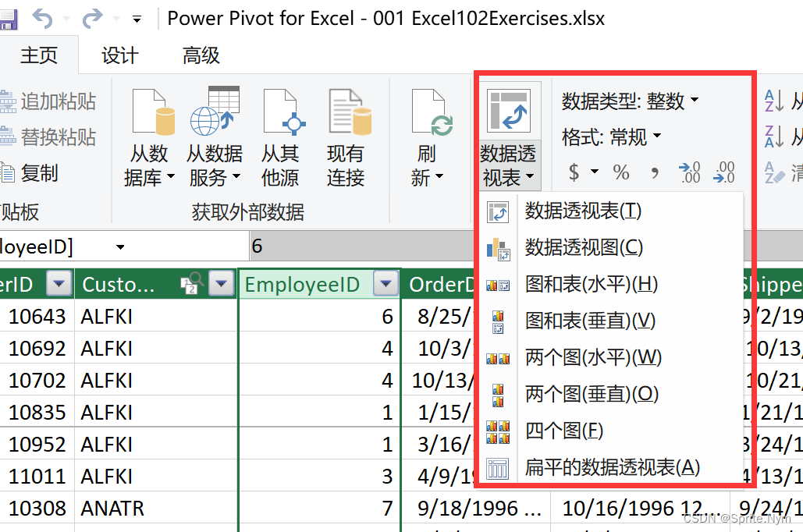Choose 两个图(水平)(W) from the menu
The width and height of the screenshot is (803, 532).
pyautogui.click(x=610, y=357)
